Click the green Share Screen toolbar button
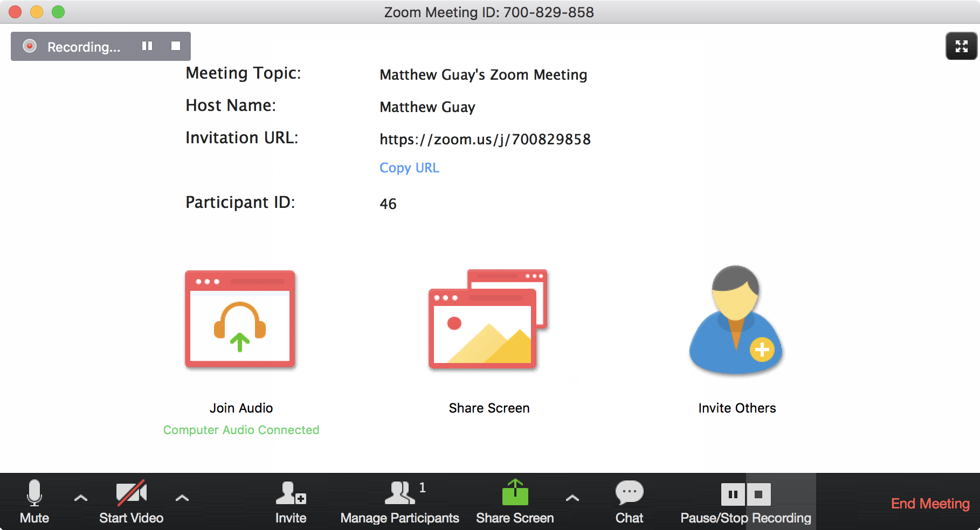The height and width of the screenshot is (530, 980). [x=515, y=501]
